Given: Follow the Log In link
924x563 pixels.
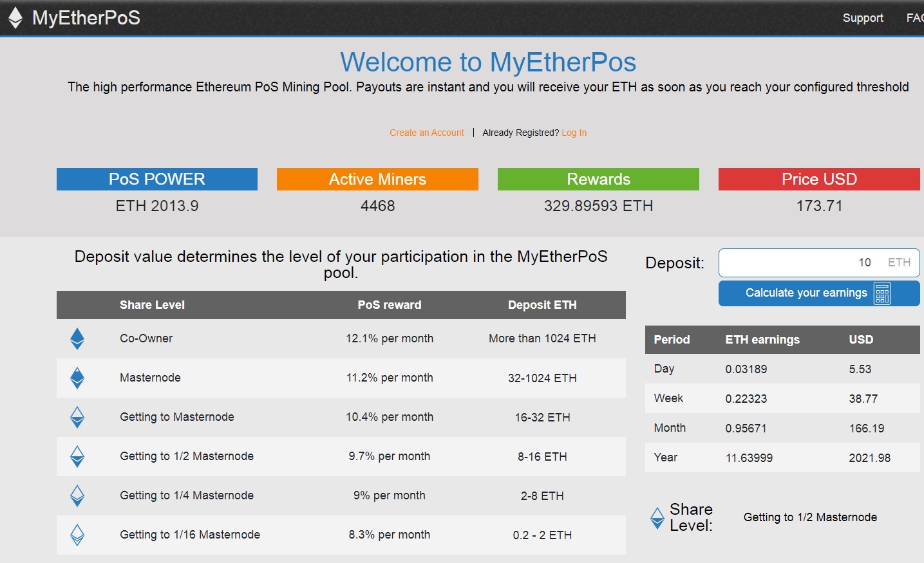Looking at the screenshot, I should click(x=574, y=133).
